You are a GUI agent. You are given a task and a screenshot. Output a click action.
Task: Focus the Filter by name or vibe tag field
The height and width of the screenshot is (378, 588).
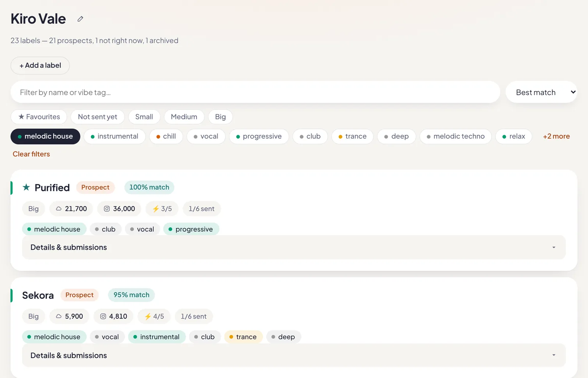(x=255, y=92)
